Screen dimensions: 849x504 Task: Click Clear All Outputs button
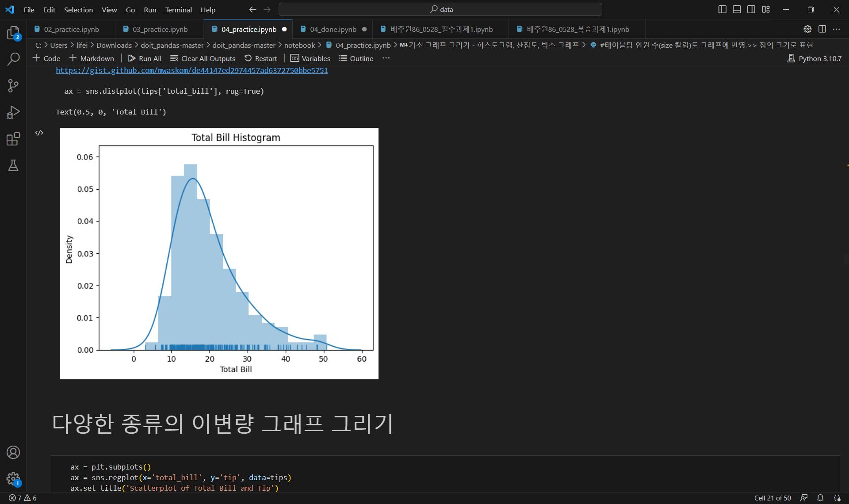pos(203,58)
